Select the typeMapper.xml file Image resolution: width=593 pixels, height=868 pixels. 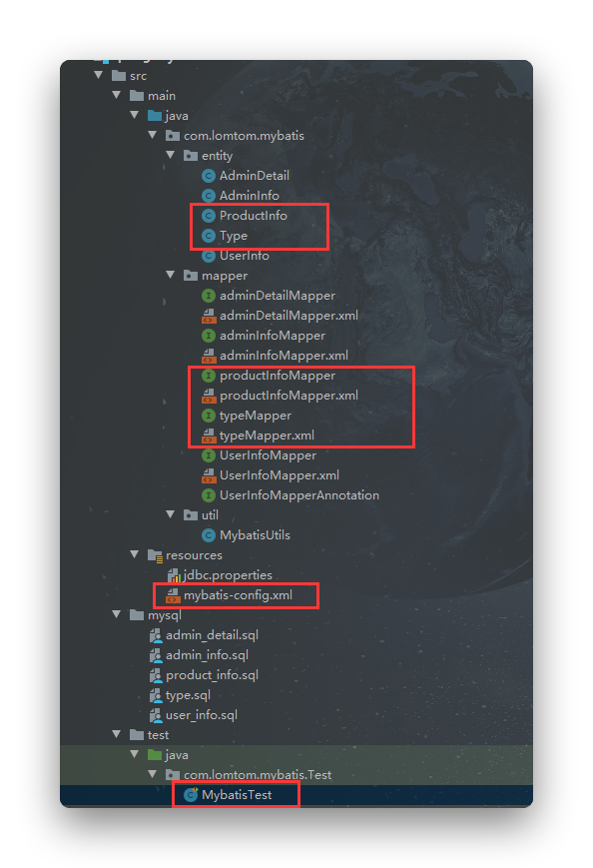pos(267,435)
